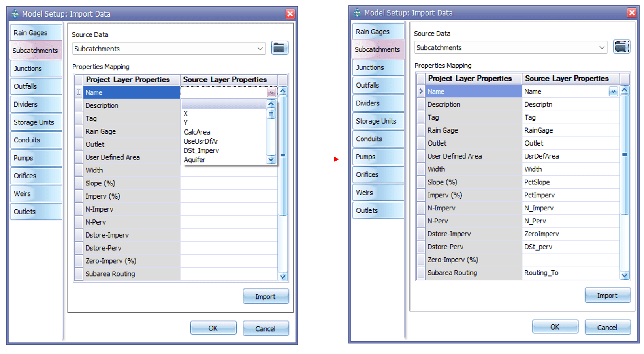Screen dimensions: 644x354
Task: Select Conduits tab in left window
Action: 36,140
